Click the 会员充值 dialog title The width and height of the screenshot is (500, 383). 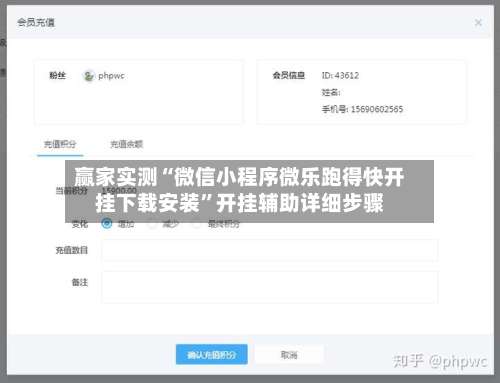[x=36, y=23]
